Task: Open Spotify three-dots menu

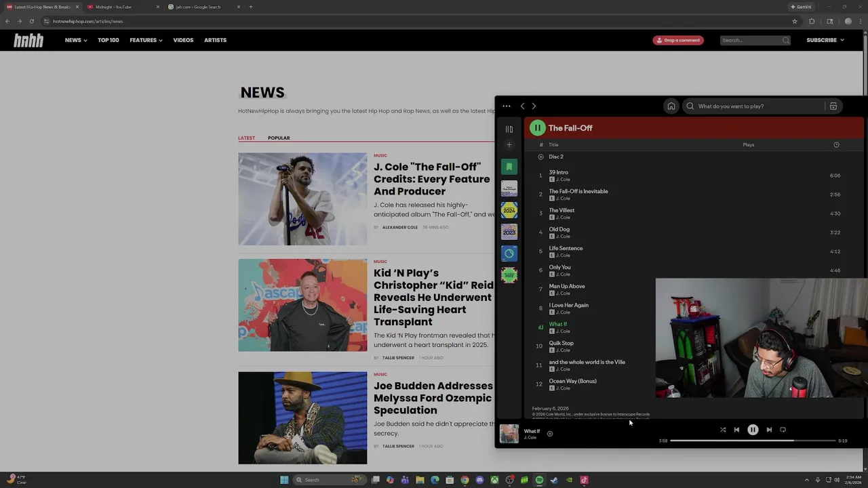Action: click(507, 106)
